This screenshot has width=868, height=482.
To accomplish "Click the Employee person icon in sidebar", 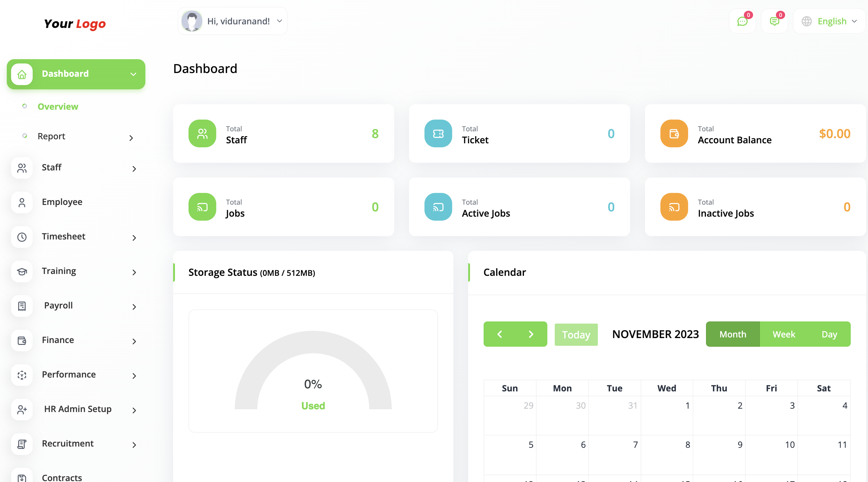I will click(22, 202).
